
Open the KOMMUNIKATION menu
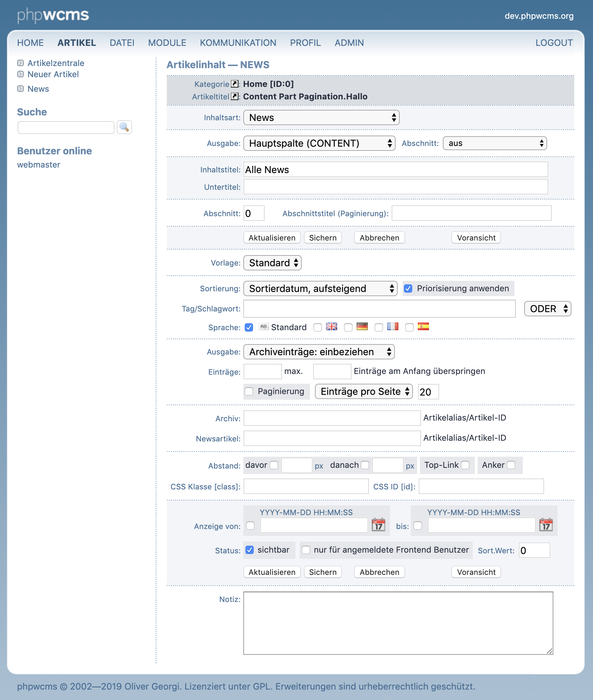tap(238, 43)
